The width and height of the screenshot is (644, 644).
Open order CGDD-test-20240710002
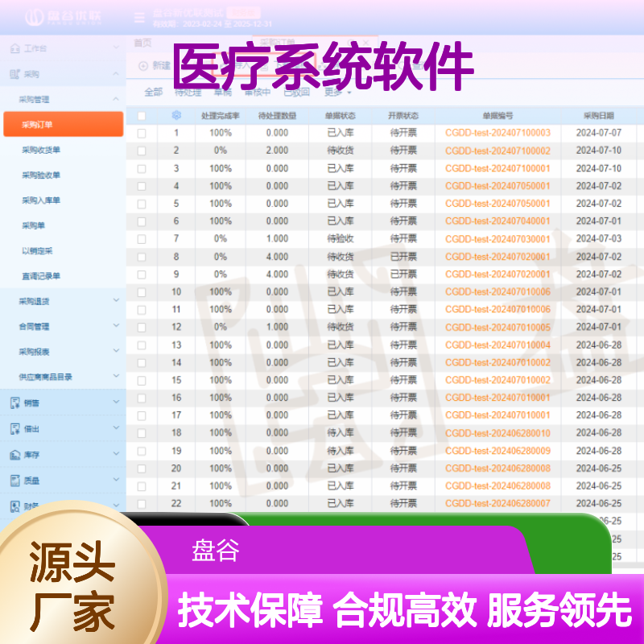pyautogui.click(x=497, y=151)
